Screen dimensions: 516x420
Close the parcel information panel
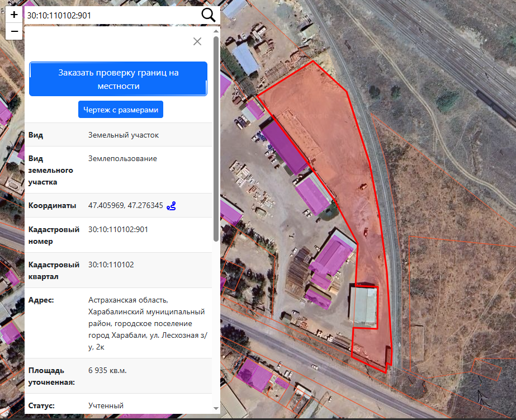[x=197, y=41]
